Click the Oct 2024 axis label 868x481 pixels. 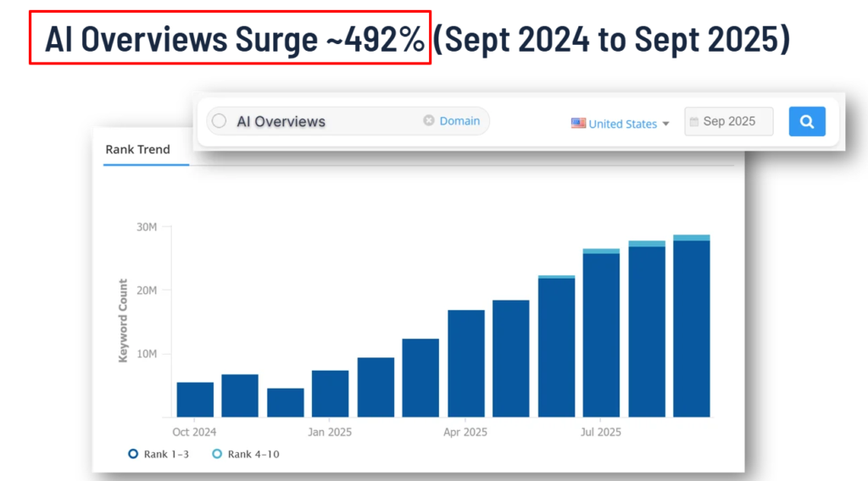tap(194, 432)
